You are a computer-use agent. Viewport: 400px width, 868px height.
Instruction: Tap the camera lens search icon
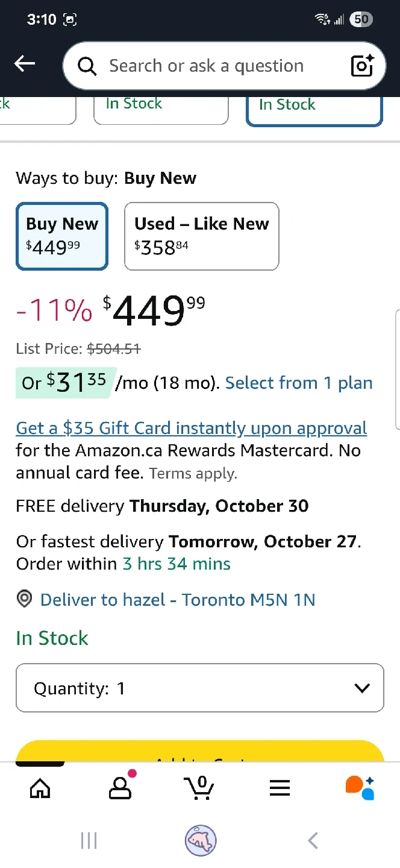point(362,66)
